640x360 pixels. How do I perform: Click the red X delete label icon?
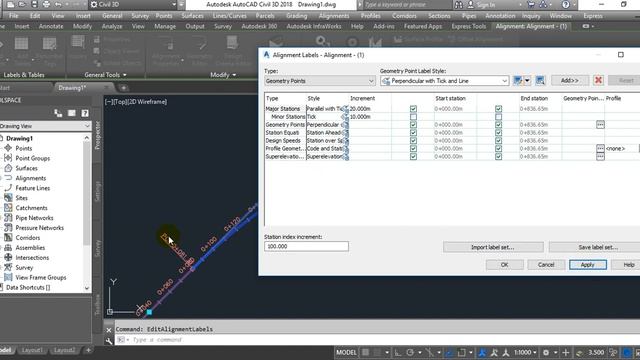(598, 80)
